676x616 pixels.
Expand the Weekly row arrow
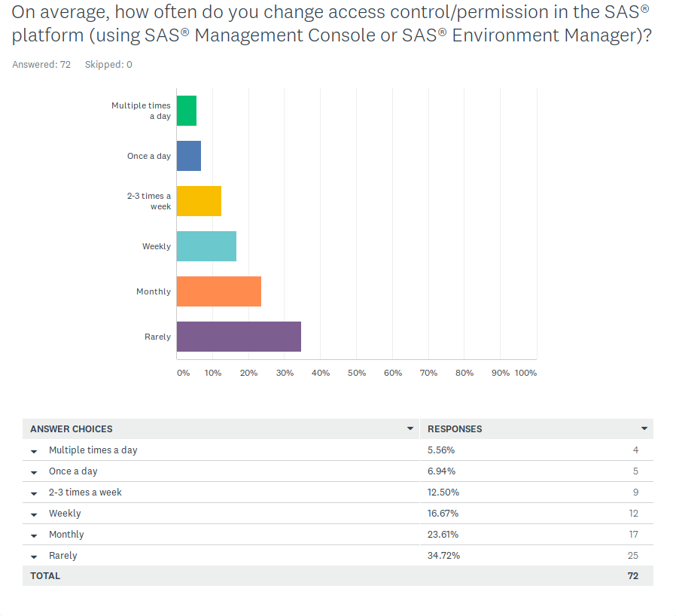34,514
